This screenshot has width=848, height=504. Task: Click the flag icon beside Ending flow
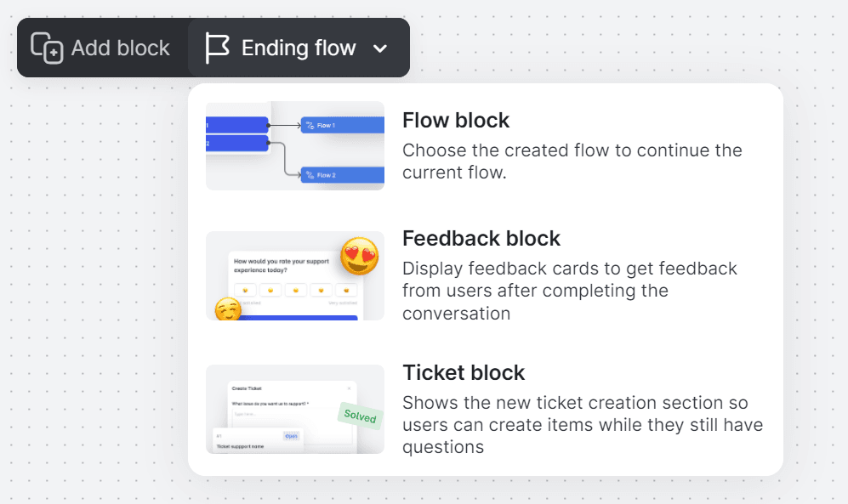(217, 48)
